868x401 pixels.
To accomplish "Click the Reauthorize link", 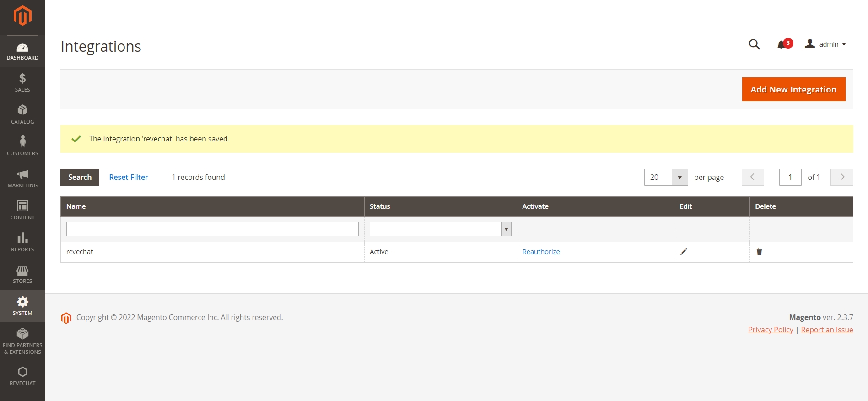I will pyautogui.click(x=541, y=252).
